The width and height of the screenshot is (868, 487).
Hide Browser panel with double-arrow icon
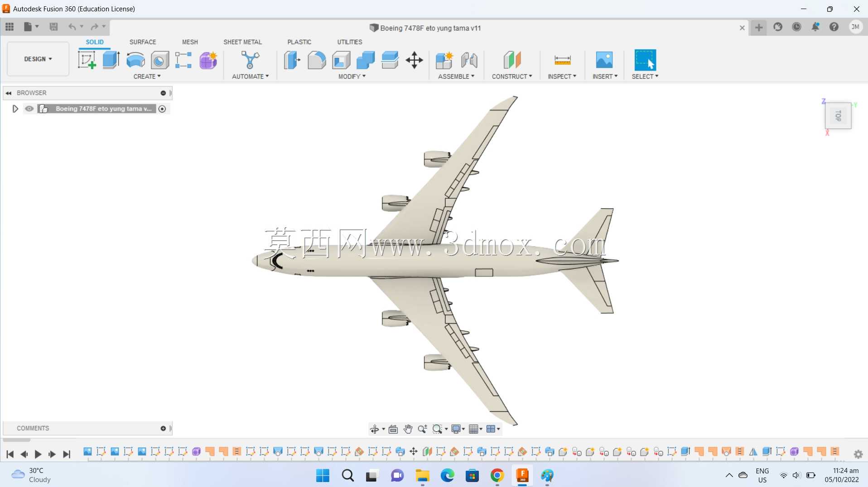pyautogui.click(x=9, y=93)
